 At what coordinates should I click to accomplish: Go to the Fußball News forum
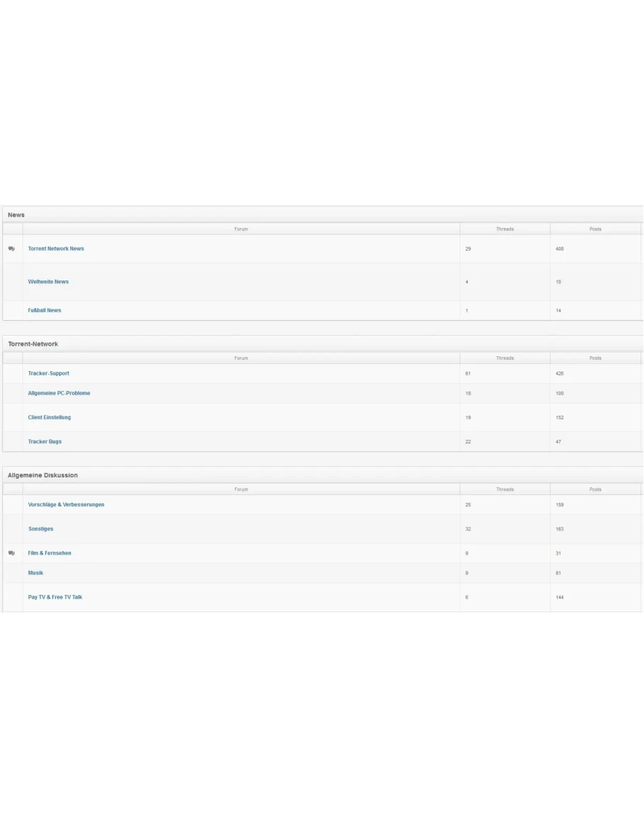(x=45, y=311)
